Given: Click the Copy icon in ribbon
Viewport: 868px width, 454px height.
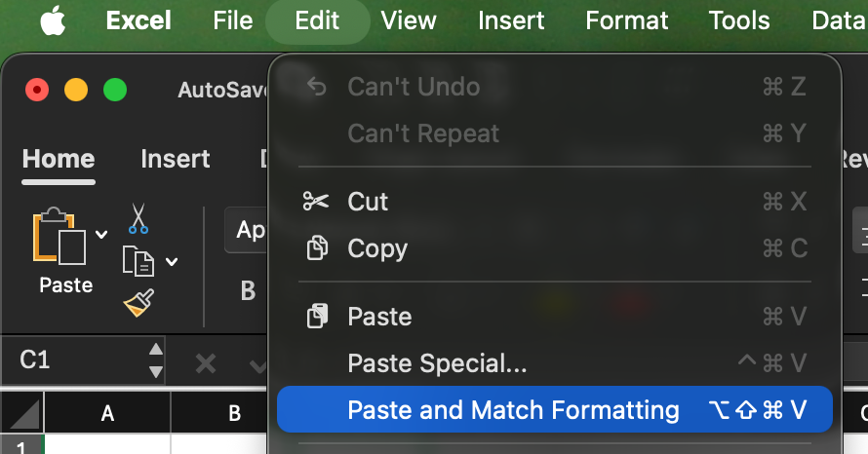Looking at the screenshot, I should pos(138,260).
